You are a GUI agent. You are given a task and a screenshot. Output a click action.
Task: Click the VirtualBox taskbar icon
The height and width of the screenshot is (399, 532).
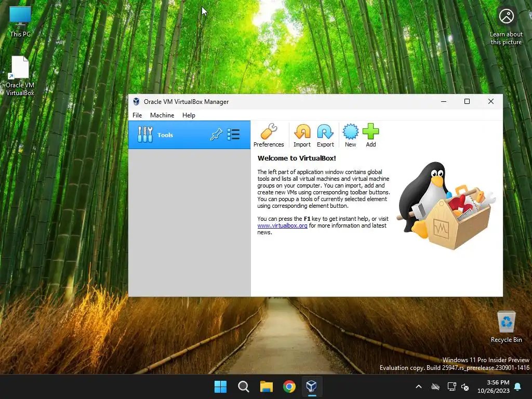(x=312, y=387)
